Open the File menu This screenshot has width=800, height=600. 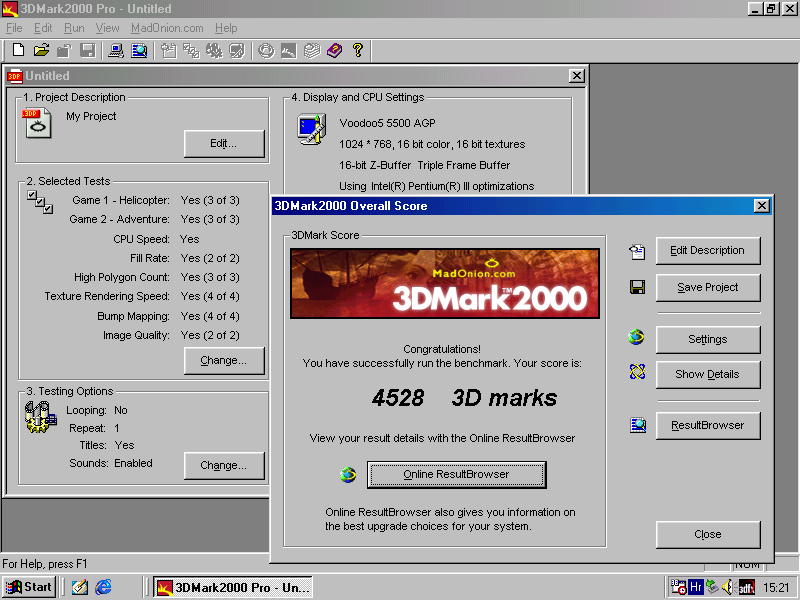click(x=14, y=28)
